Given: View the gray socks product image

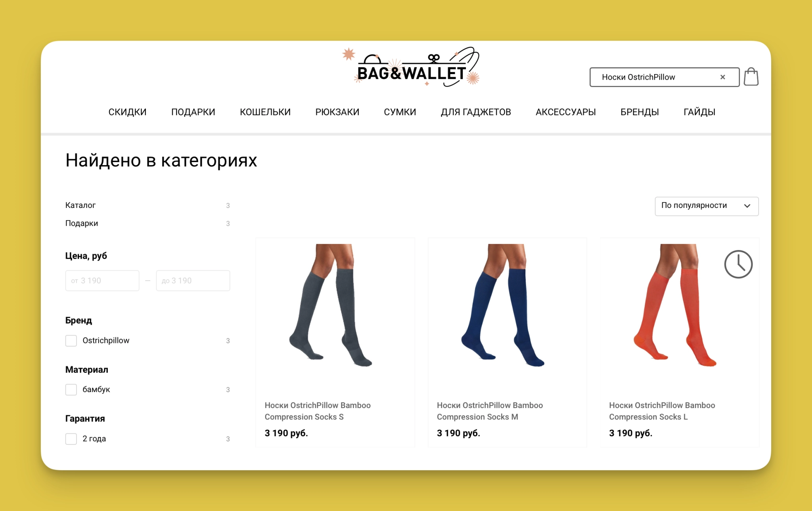Looking at the screenshot, I should coord(331,305).
